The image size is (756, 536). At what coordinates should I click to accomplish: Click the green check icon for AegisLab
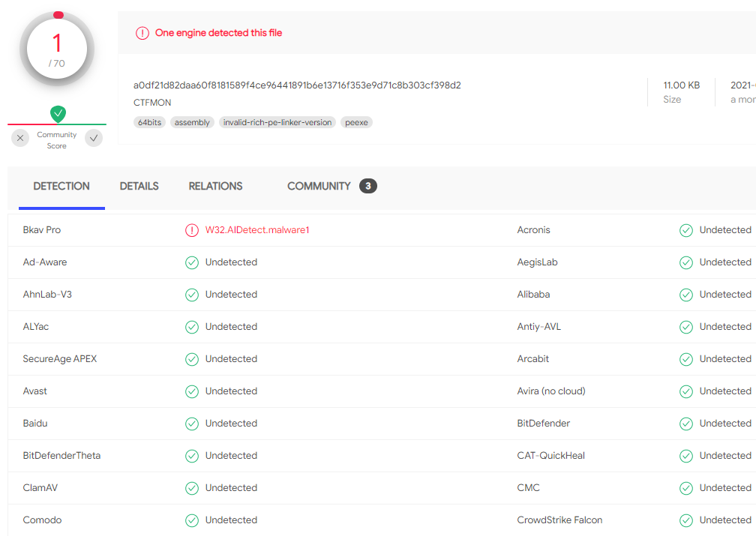coord(686,262)
